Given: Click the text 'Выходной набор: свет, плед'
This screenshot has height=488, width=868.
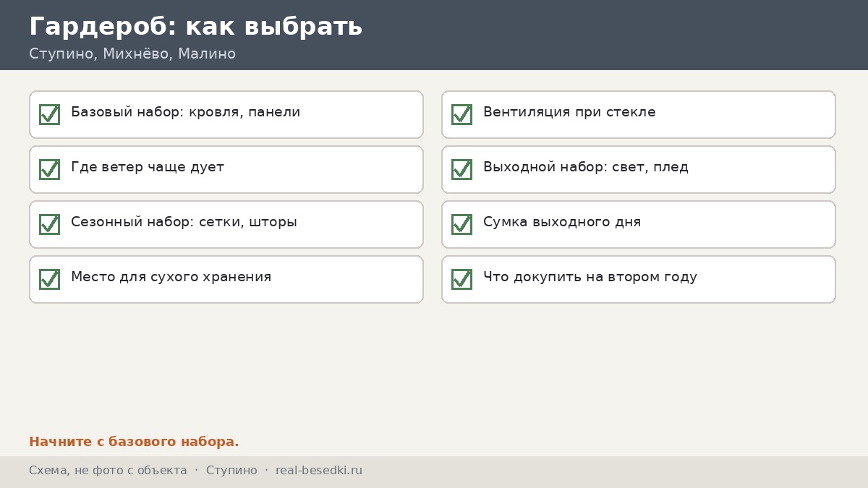Looking at the screenshot, I should click(x=586, y=168).
